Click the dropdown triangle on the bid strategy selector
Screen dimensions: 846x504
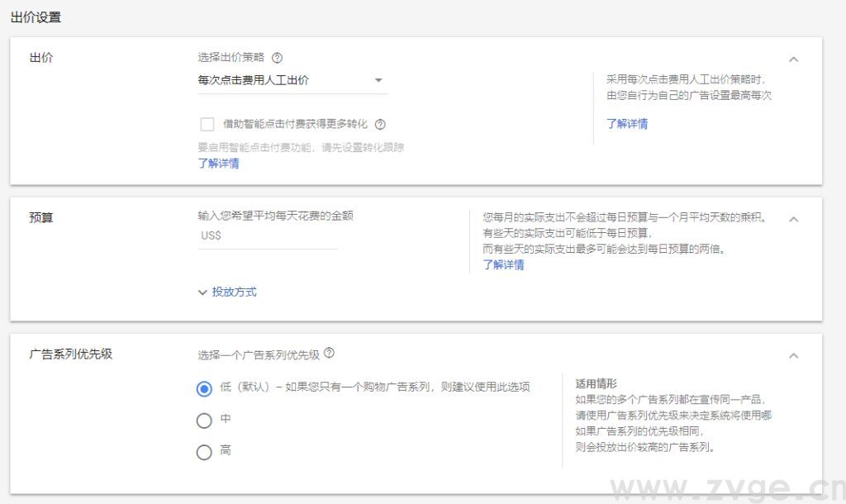(378, 80)
